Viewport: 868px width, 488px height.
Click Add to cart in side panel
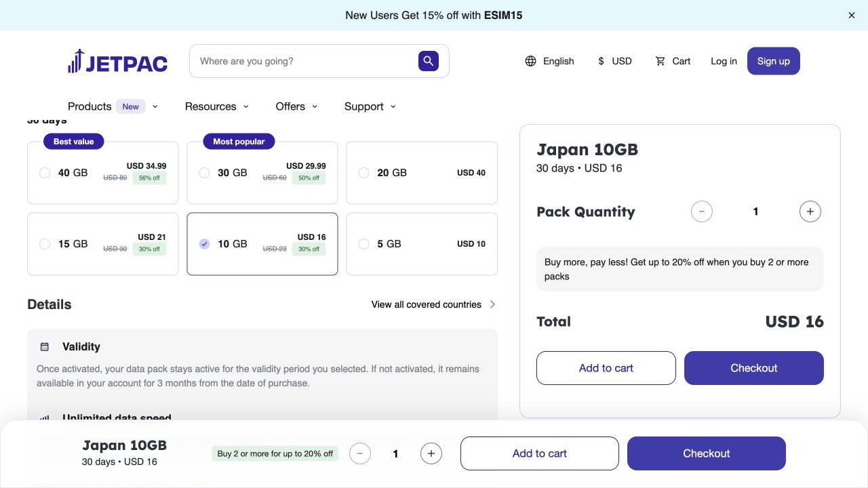click(606, 368)
